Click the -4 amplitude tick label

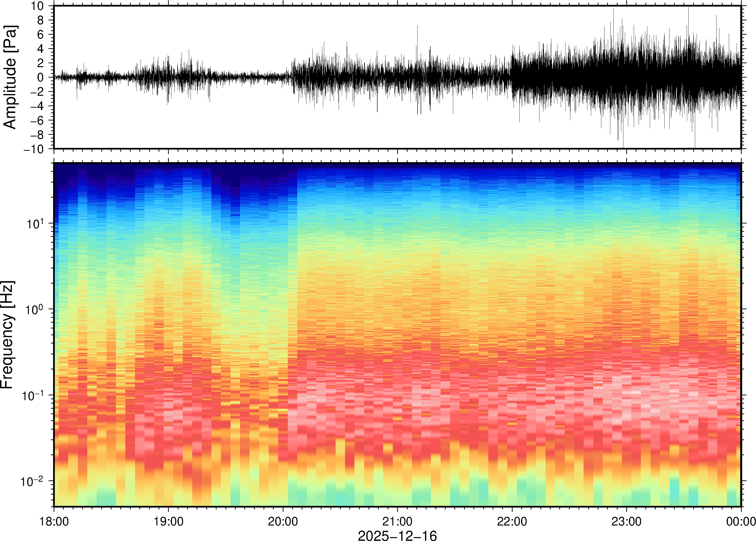pyautogui.click(x=37, y=106)
